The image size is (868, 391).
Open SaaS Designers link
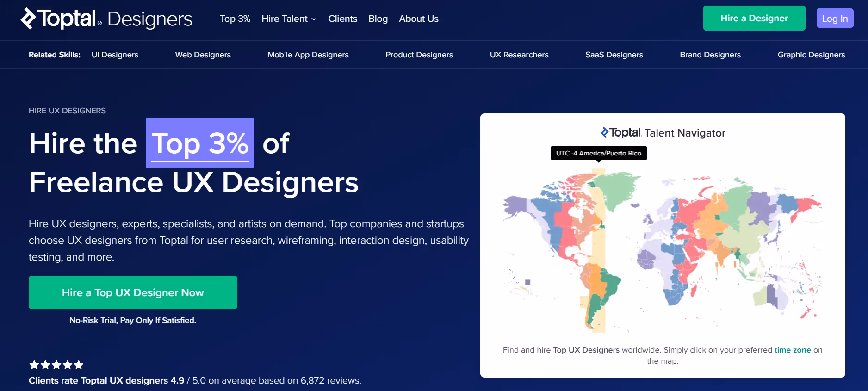614,55
